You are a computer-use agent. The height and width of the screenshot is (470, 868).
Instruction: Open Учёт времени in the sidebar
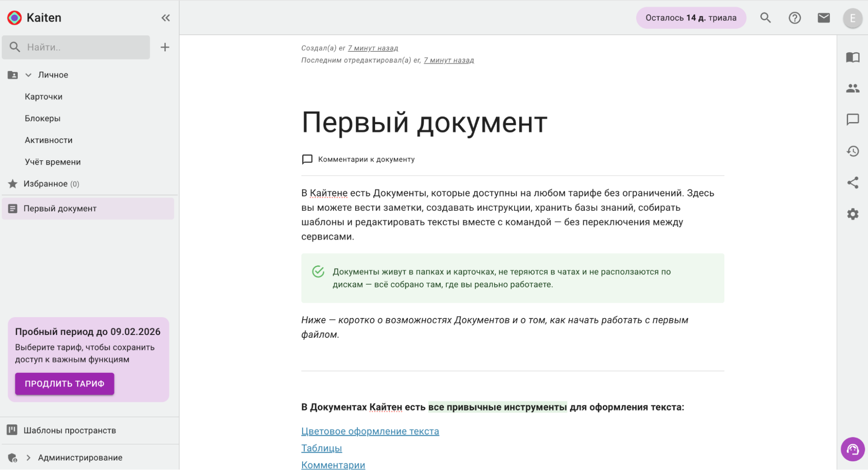click(x=53, y=162)
